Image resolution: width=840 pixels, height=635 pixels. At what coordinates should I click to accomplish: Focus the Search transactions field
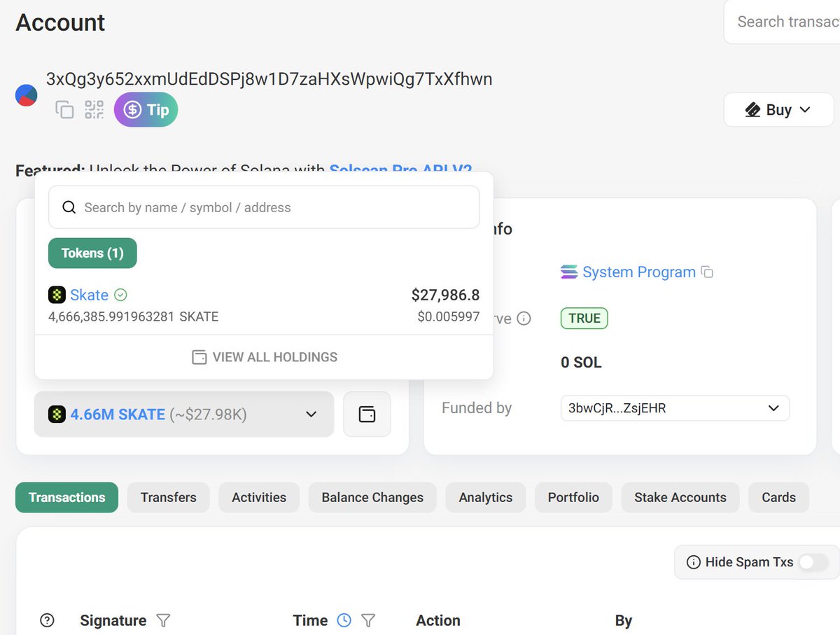point(782,22)
